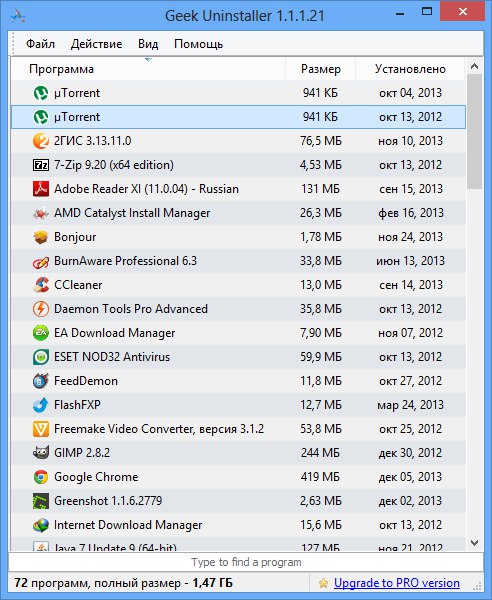Click the BurnAware Professional icon
Screen dimensions: 492x600
(41, 261)
